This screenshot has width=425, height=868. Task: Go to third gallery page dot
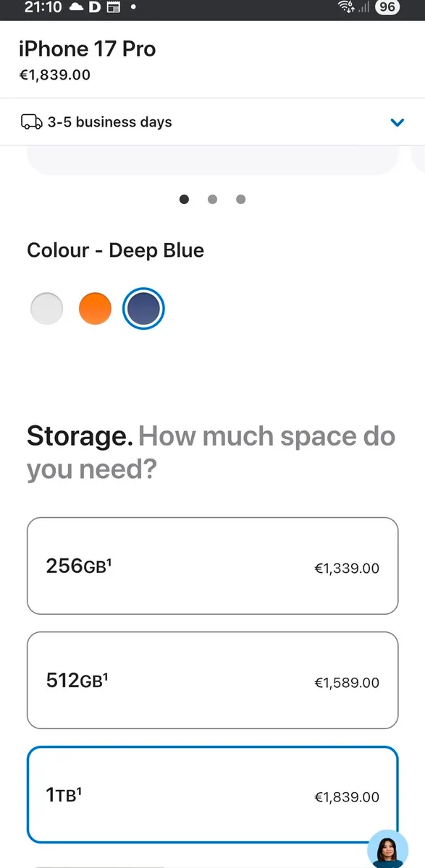[x=240, y=199]
